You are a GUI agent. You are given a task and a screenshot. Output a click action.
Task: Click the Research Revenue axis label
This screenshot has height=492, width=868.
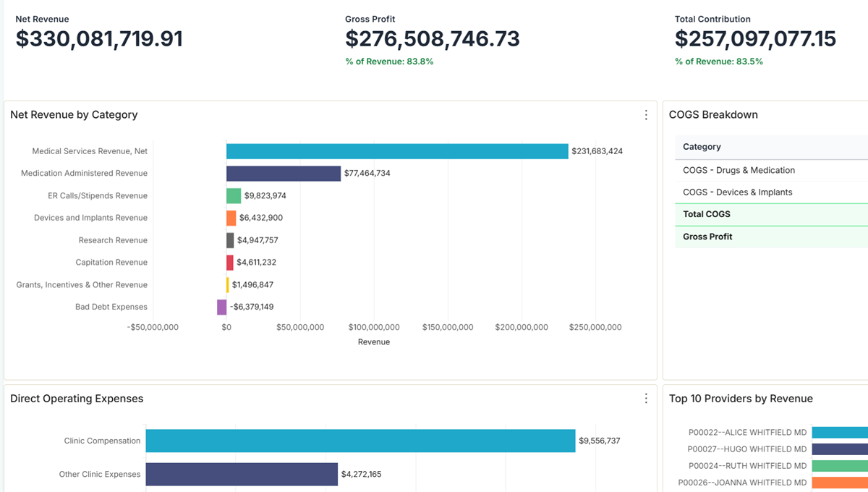tap(113, 240)
